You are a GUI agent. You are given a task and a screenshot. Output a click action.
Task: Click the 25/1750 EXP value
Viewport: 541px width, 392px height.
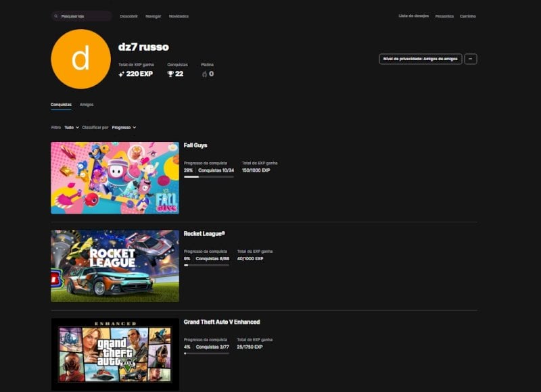250,347
